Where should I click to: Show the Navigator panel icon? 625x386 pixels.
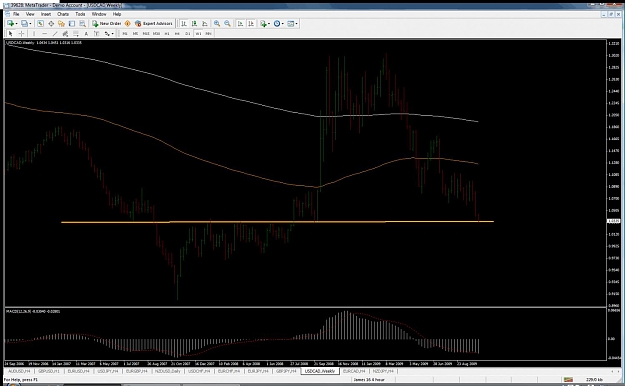(61, 24)
